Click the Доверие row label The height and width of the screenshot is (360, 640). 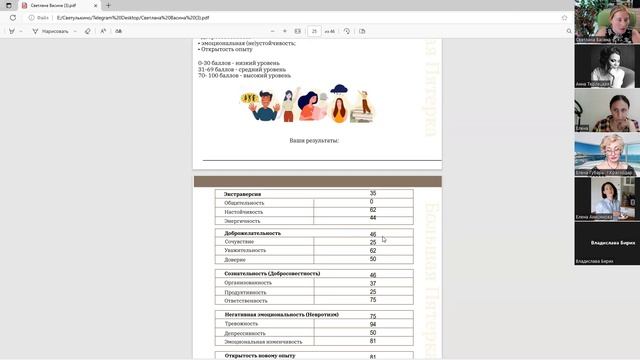(x=235, y=260)
